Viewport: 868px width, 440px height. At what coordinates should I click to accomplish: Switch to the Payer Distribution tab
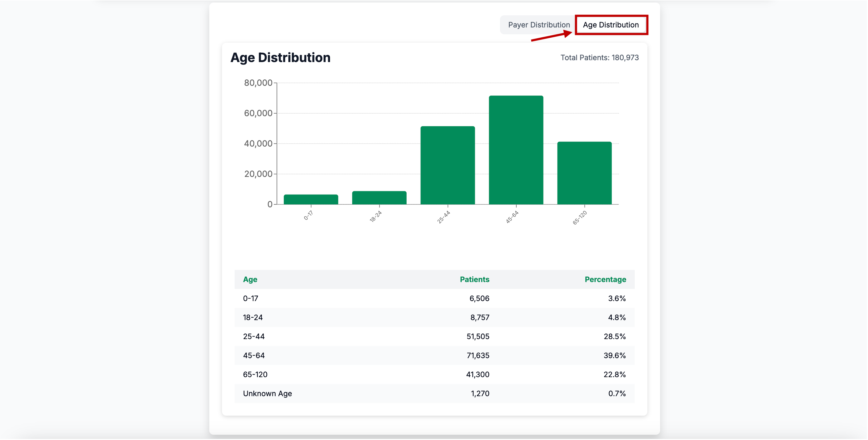(539, 25)
